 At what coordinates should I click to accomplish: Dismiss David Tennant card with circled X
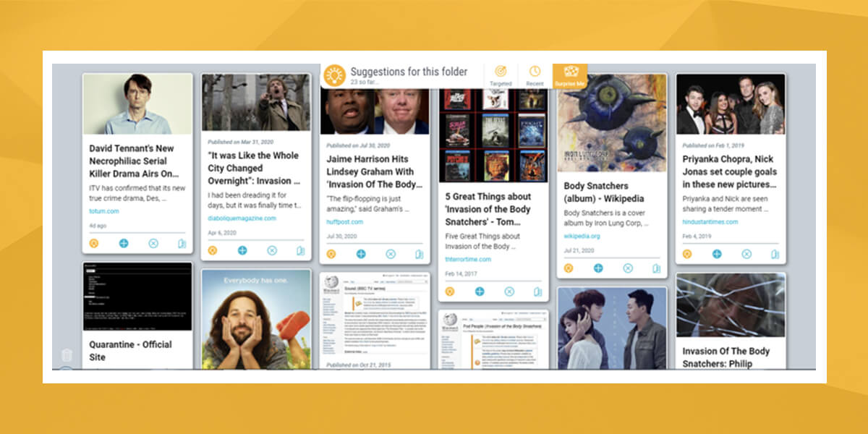point(153,243)
